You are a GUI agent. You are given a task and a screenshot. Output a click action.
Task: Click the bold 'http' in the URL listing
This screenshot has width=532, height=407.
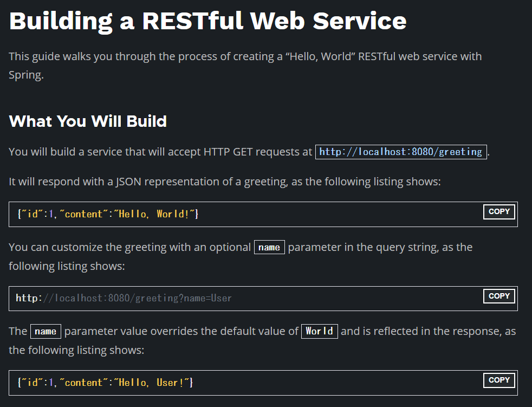(27, 298)
